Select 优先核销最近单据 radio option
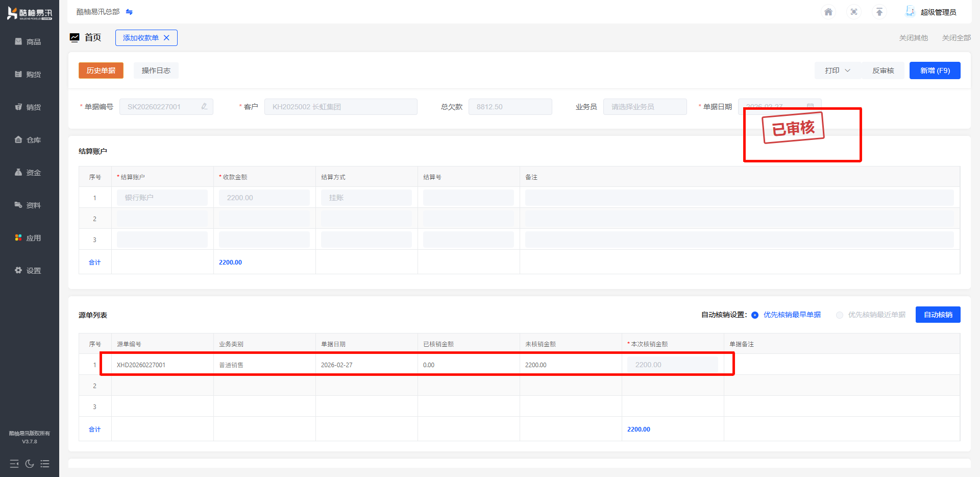This screenshot has height=477, width=980. pos(840,315)
